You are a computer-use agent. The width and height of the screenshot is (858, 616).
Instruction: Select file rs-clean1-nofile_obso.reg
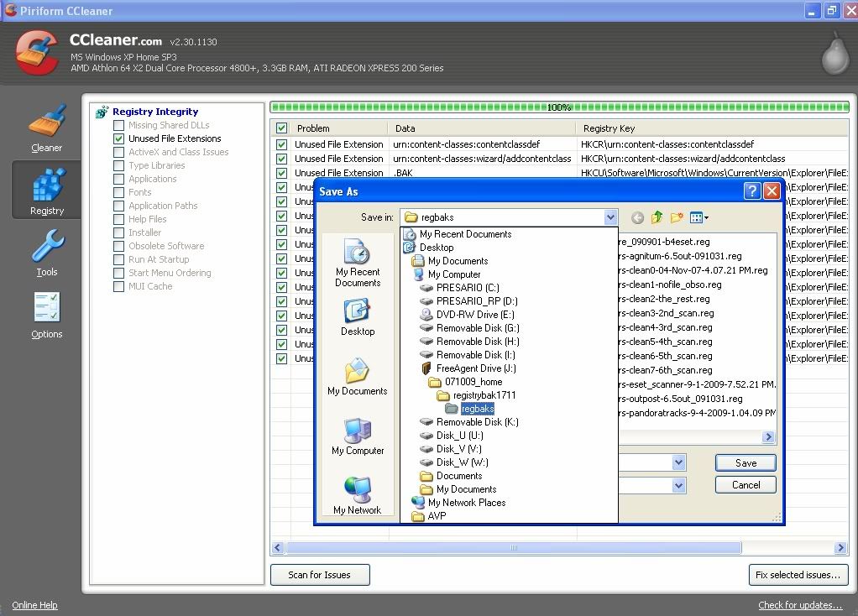tap(670, 285)
